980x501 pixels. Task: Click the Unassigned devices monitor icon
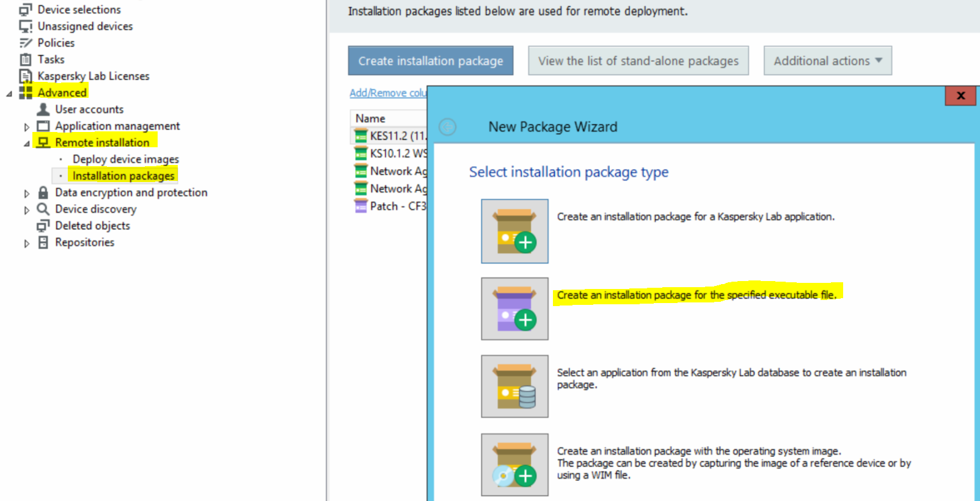tap(26, 26)
